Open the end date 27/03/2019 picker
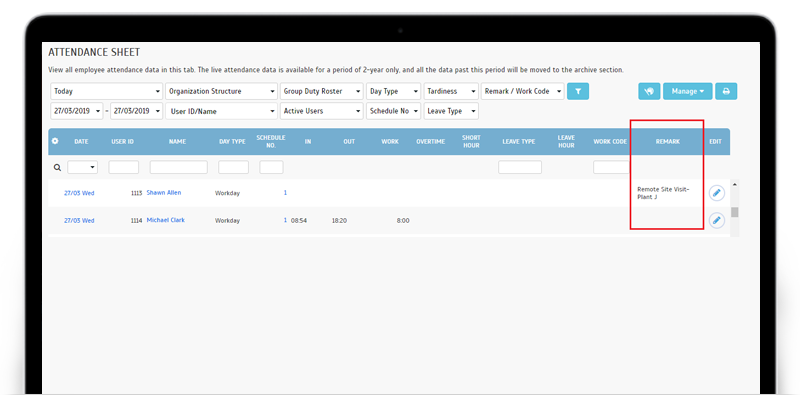The image size is (800, 395). [x=137, y=111]
